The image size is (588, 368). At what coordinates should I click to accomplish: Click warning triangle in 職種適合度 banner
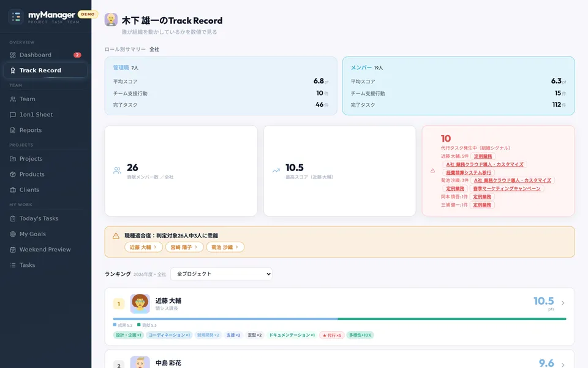116,236
